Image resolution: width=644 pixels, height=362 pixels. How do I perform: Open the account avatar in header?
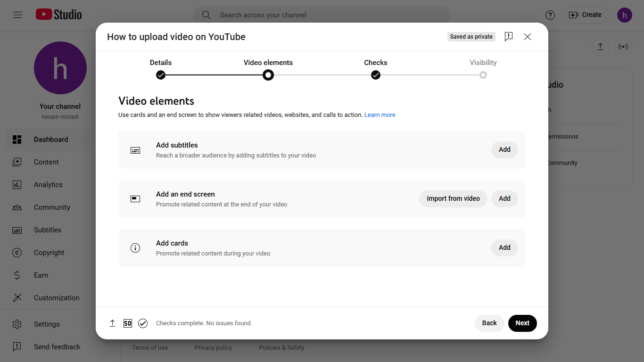625,15
